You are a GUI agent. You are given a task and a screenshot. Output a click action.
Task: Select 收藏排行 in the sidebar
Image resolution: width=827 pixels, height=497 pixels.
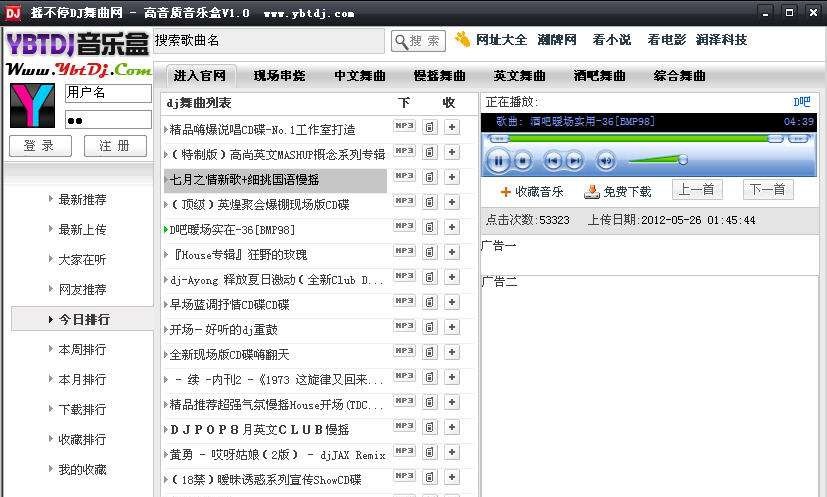click(82, 439)
